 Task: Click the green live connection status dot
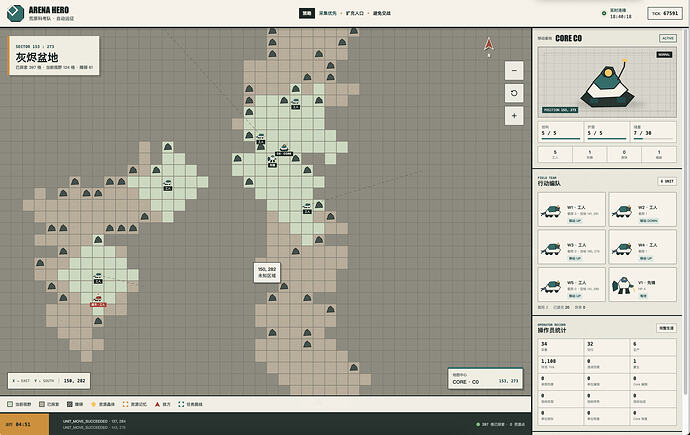[604, 13]
